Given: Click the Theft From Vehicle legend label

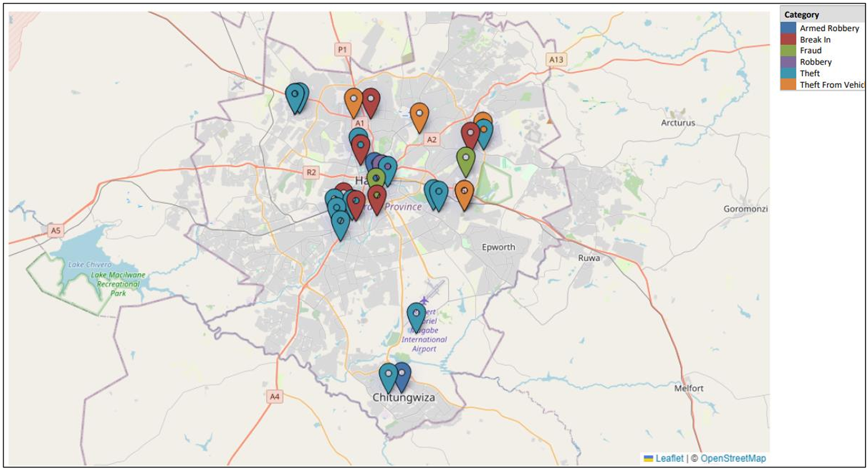Looking at the screenshot, I should pyautogui.click(x=832, y=85).
